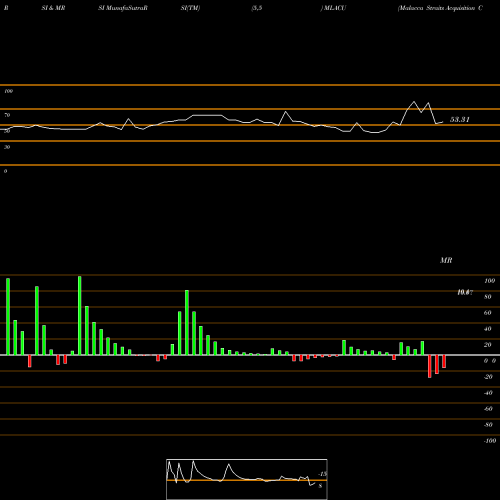Click the MR axis -40 label
The height and width of the screenshot is (500, 500).
(488, 393)
